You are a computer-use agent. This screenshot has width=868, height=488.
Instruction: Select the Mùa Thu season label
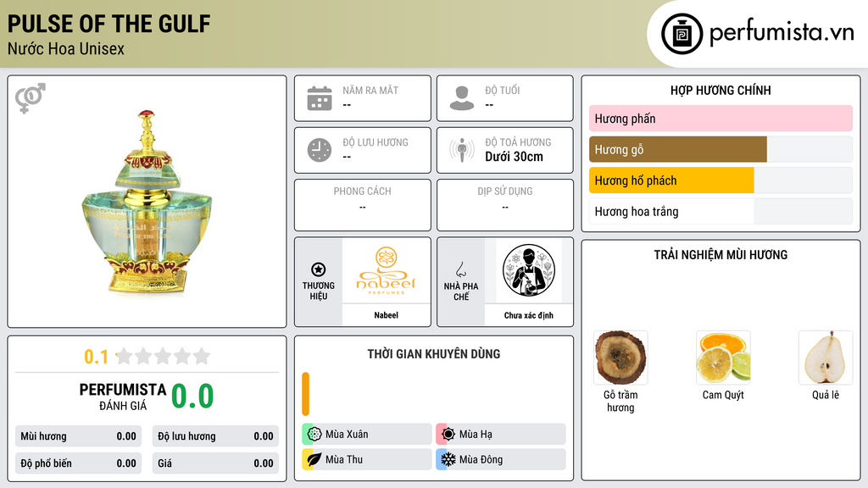click(x=344, y=459)
